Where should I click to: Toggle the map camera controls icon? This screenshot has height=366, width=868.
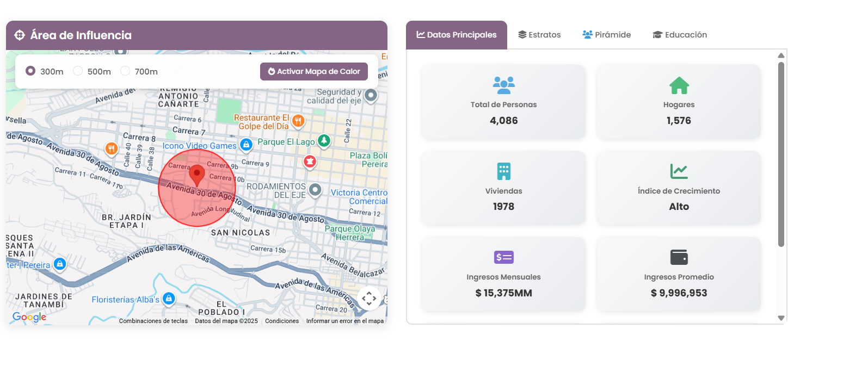(369, 298)
